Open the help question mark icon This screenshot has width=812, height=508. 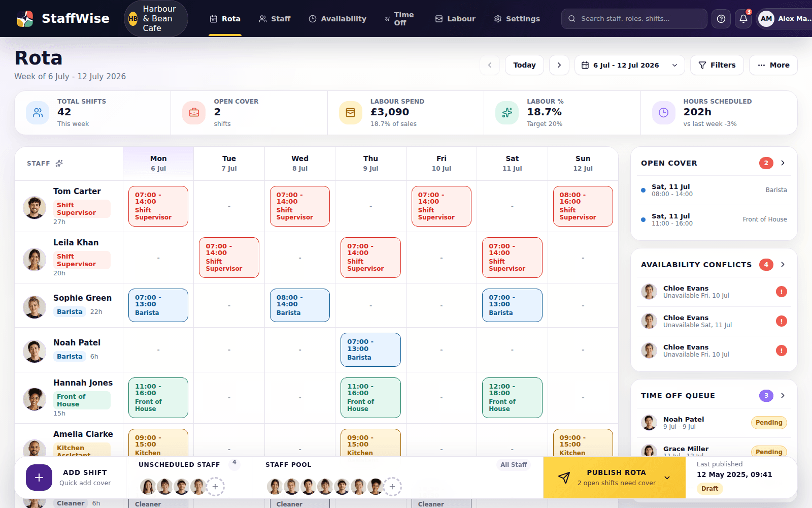(x=721, y=19)
